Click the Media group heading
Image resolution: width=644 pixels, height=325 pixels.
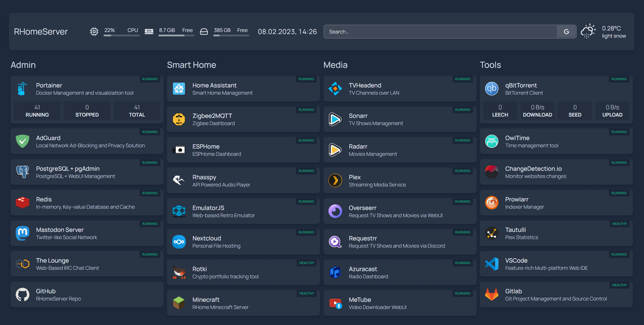[x=335, y=65]
